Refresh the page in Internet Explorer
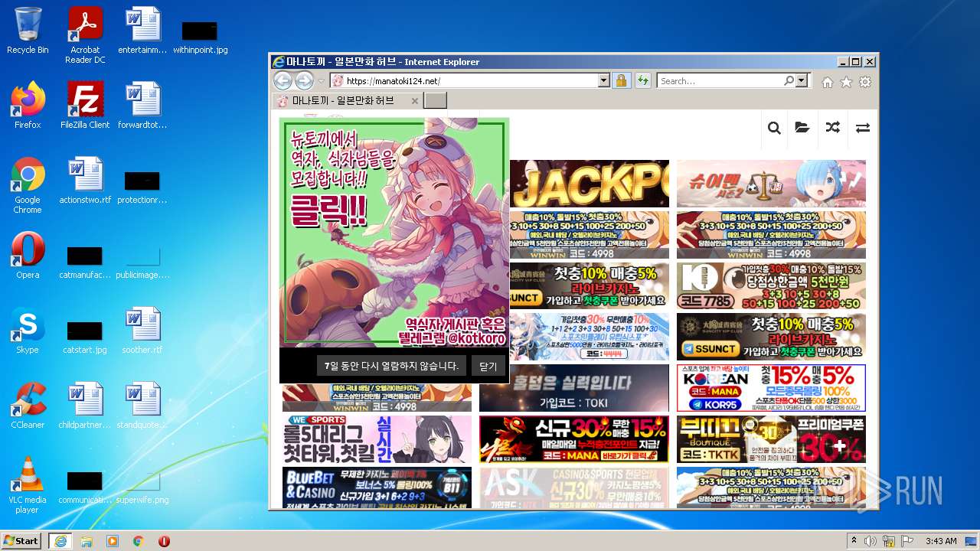980x551 pixels. (642, 80)
